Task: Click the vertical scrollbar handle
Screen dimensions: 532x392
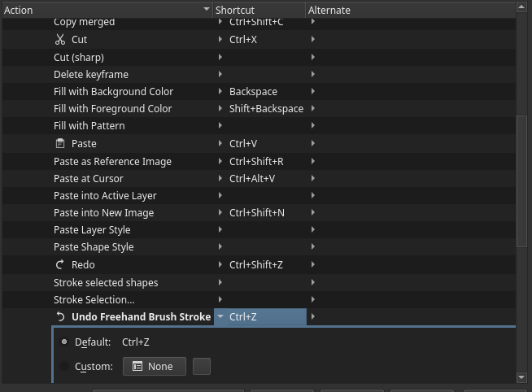Action: pyautogui.click(x=521, y=181)
